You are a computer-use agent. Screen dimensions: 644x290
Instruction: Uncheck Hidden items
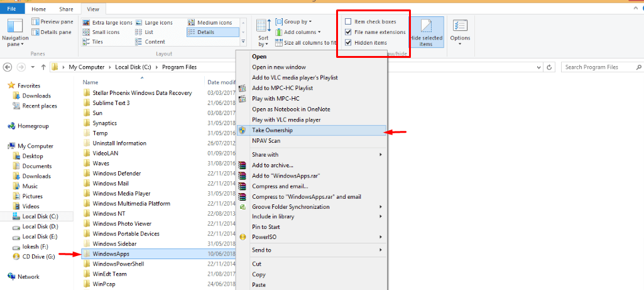tap(348, 42)
